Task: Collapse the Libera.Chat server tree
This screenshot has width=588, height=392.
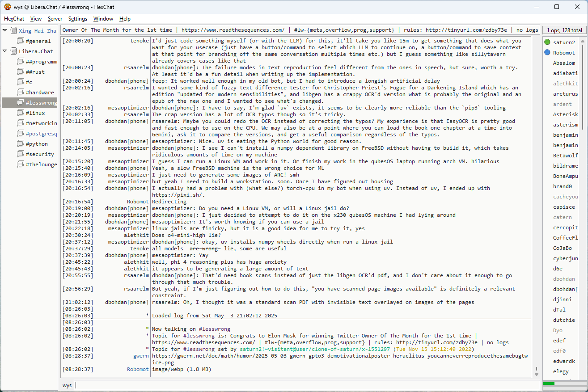Action: [x=5, y=51]
